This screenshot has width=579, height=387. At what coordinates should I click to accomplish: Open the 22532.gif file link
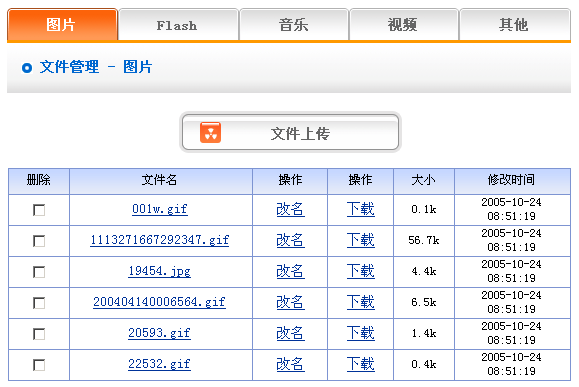(160, 364)
